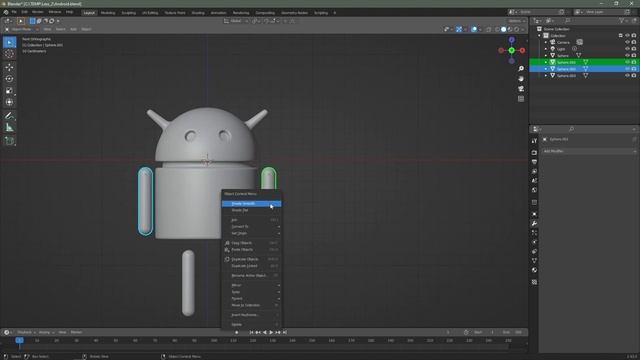
Task: Choose Duplicate Objects in context menu
Action: (251, 259)
